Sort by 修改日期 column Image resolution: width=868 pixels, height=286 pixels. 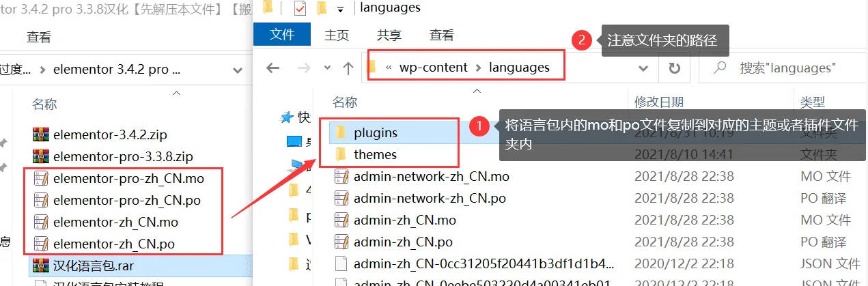coord(659,102)
